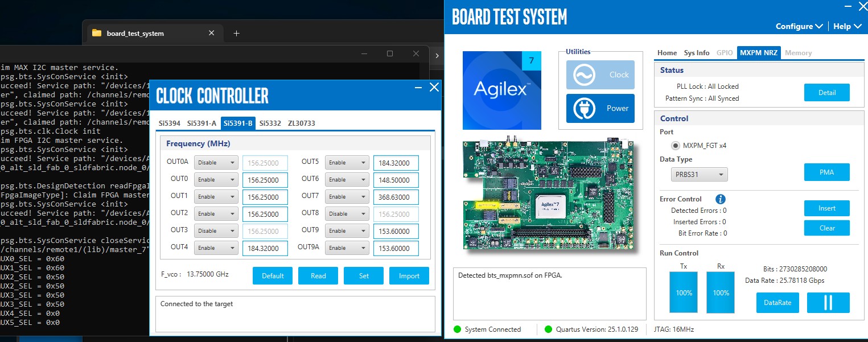
Task: Open the OUT0 enable dropdown
Action: tap(216, 180)
